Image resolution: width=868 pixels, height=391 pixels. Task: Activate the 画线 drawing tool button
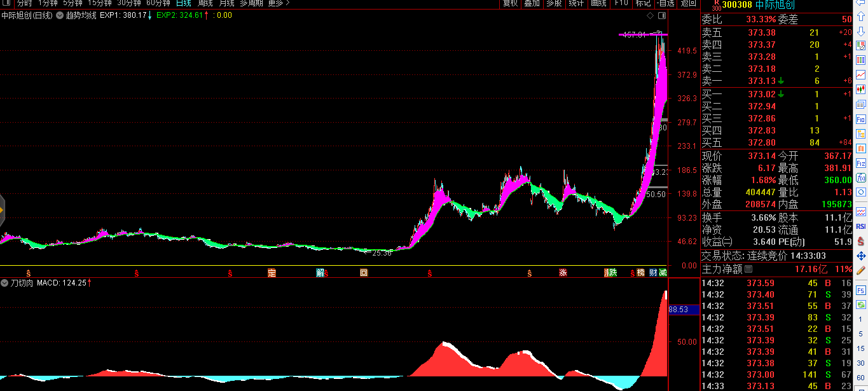(x=598, y=3)
